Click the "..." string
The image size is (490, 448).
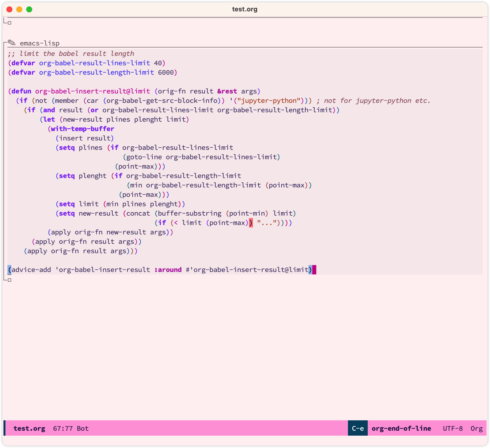tap(267, 223)
